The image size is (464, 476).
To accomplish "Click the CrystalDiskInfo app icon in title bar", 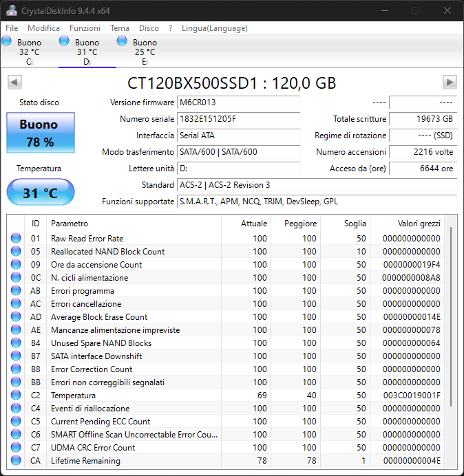I will pos(12,10).
